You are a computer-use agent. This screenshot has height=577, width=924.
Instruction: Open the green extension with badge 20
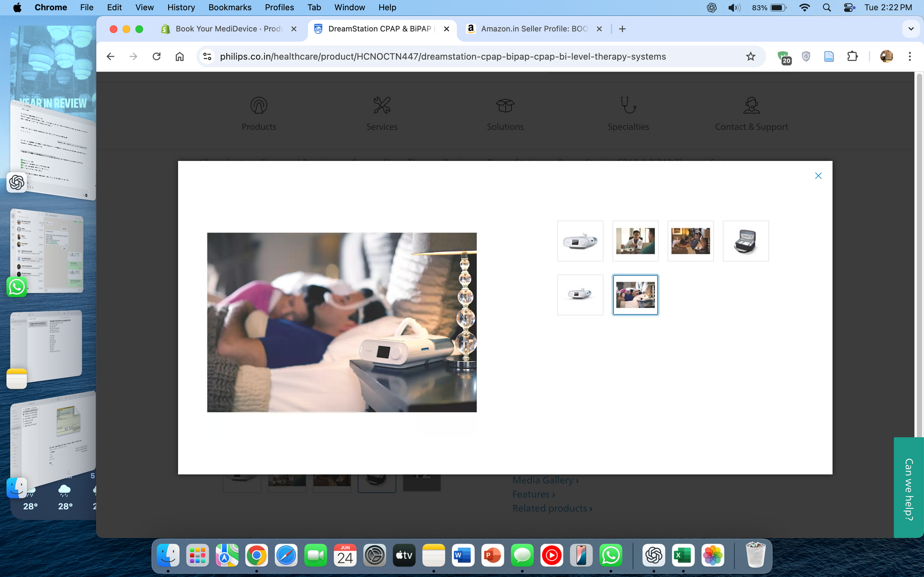click(x=783, y=57)
